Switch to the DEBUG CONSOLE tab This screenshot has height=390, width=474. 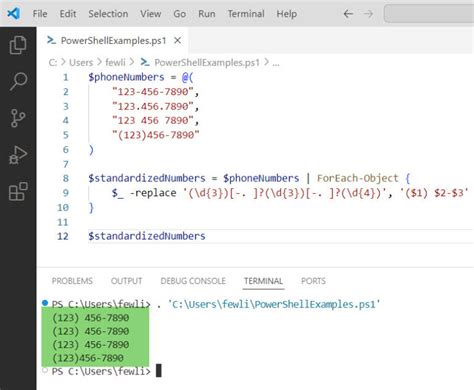(193, 281)
